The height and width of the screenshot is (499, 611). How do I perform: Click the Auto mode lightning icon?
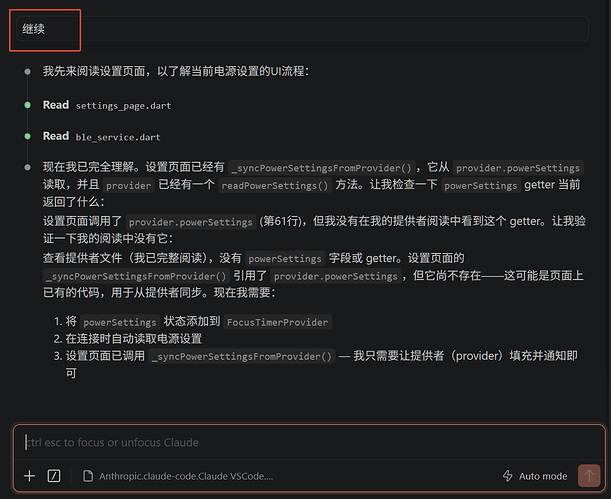(x=507, y=476)
